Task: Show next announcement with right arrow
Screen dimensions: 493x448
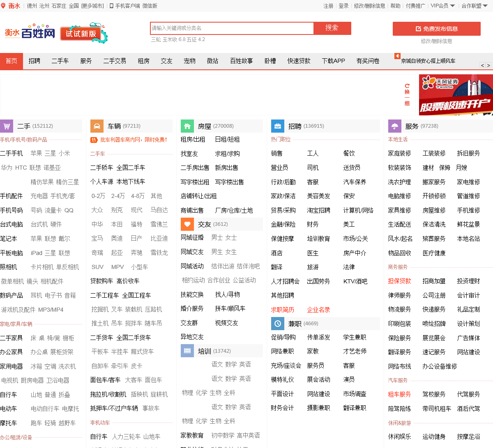Action: [x=488, y=65]
